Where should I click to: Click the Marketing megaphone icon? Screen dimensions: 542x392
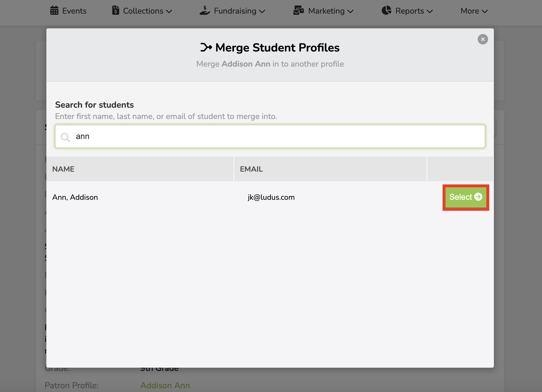298,10
